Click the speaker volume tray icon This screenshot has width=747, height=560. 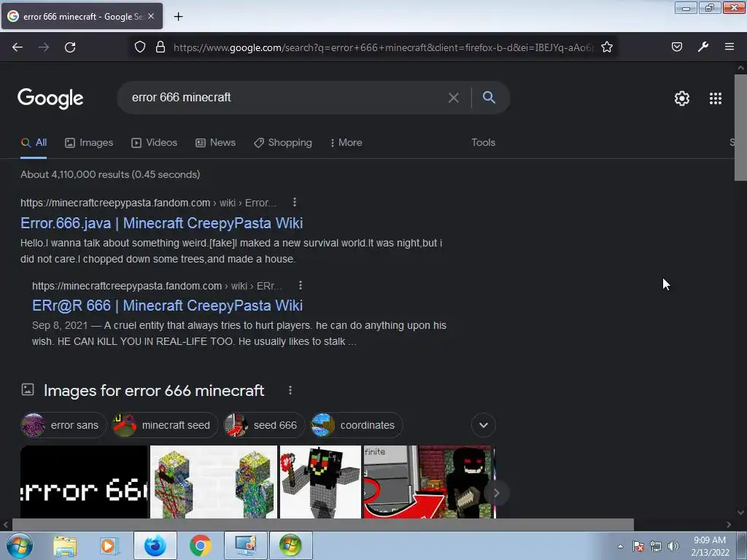[x=673, y=546]
